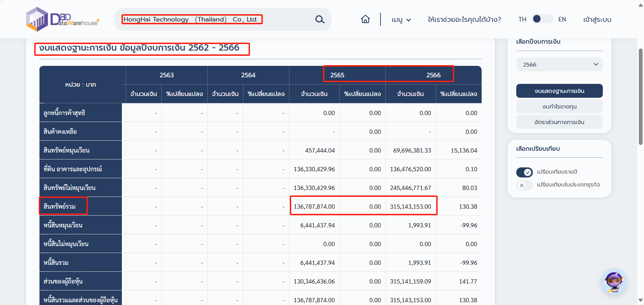The width and height of the screenshot is (644, 305).
Task: Click the value 457,444.04
Action: 320,150
